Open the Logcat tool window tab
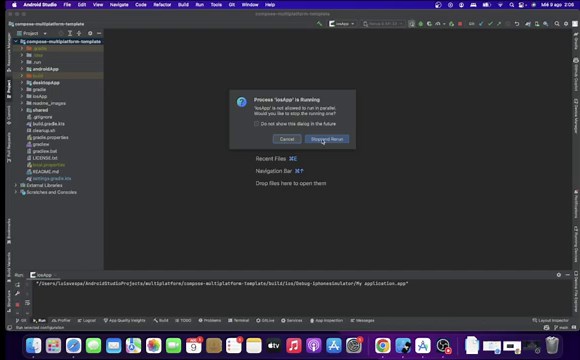Screen dimensions: 580x360 click(x=87, y=320)
